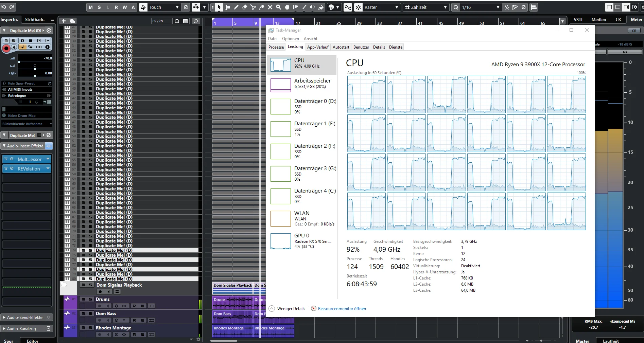
Task: Switch to the Sichtbark. tab
Action: coord(35,20)
